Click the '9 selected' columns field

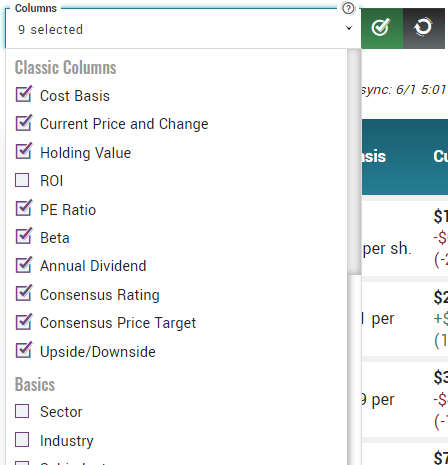click(183, 29)
